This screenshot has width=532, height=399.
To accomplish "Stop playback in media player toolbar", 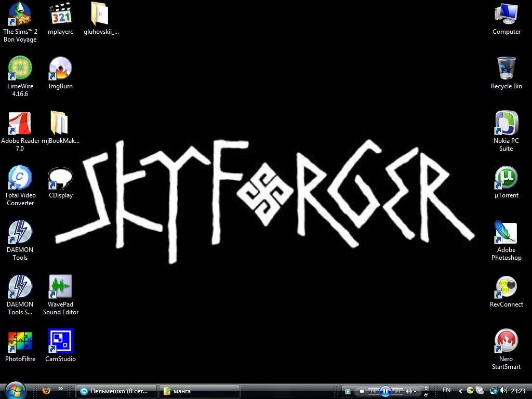I will click(362, 392).
